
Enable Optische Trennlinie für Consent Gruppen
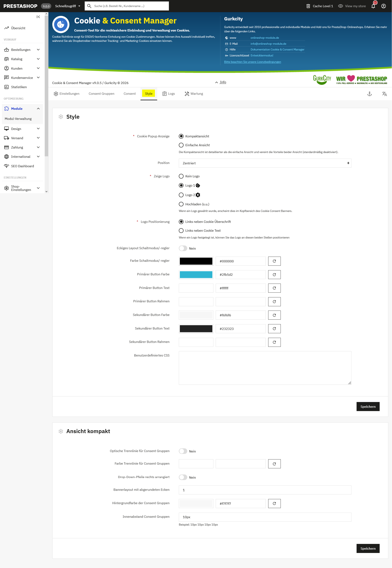[183, 451]
